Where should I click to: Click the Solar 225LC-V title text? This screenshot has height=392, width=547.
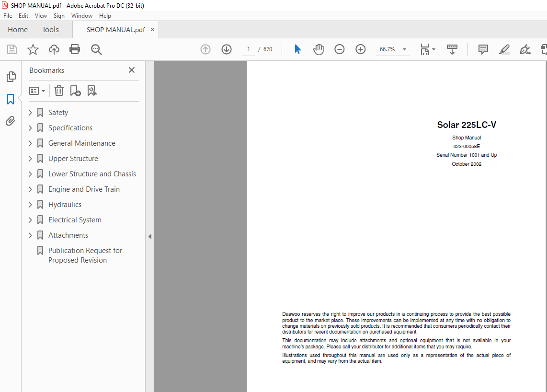(467, 125)
